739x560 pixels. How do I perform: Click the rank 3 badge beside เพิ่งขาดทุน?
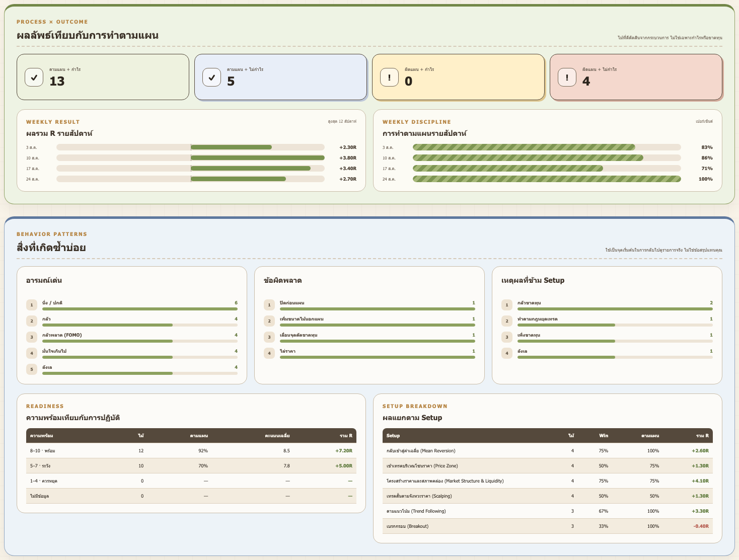[507, 337]
